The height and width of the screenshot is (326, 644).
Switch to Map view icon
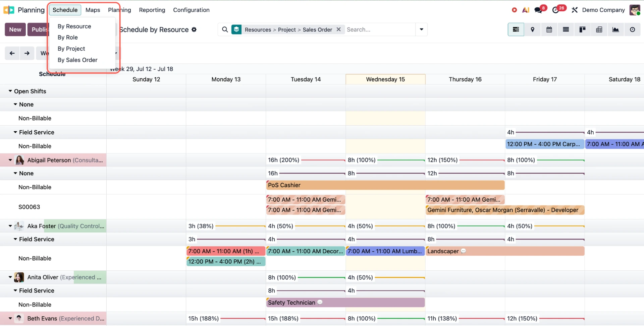tap(532, 29)
